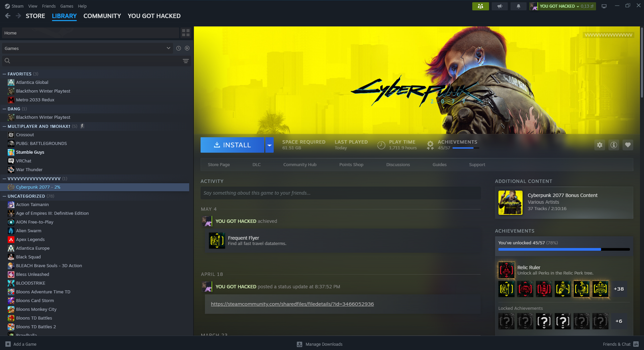Open the Guides link
644x350 pixels.
pos(439,165)
